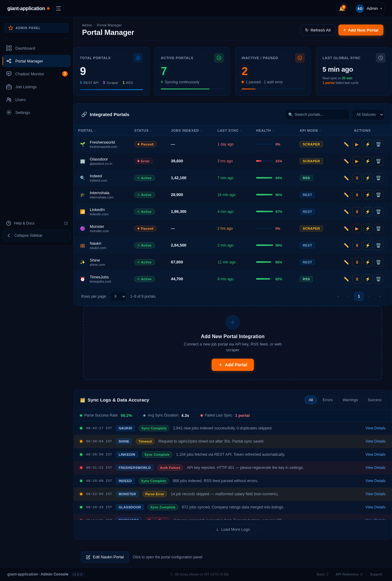
Task: Show only Success sync logs
Action: point(375,400)
